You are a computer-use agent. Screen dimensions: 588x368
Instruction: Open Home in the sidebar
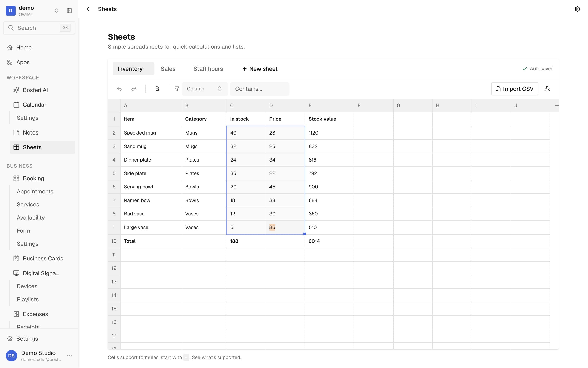coord(39,47)
